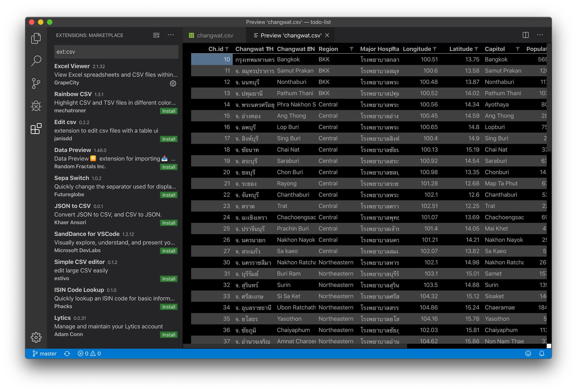Open filter for Latitude column
The width and height of the screenshot is (577, 392).
click(476, 49)
